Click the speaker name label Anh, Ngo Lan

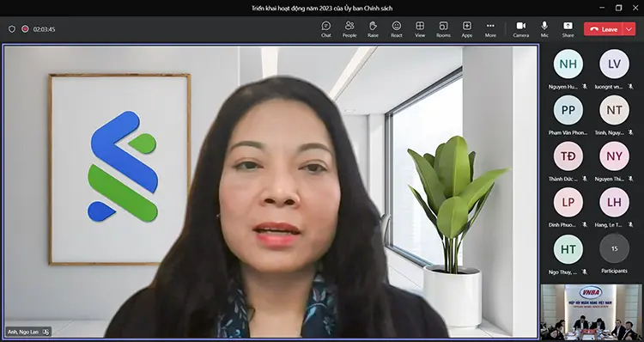click(x=23, y=332)
